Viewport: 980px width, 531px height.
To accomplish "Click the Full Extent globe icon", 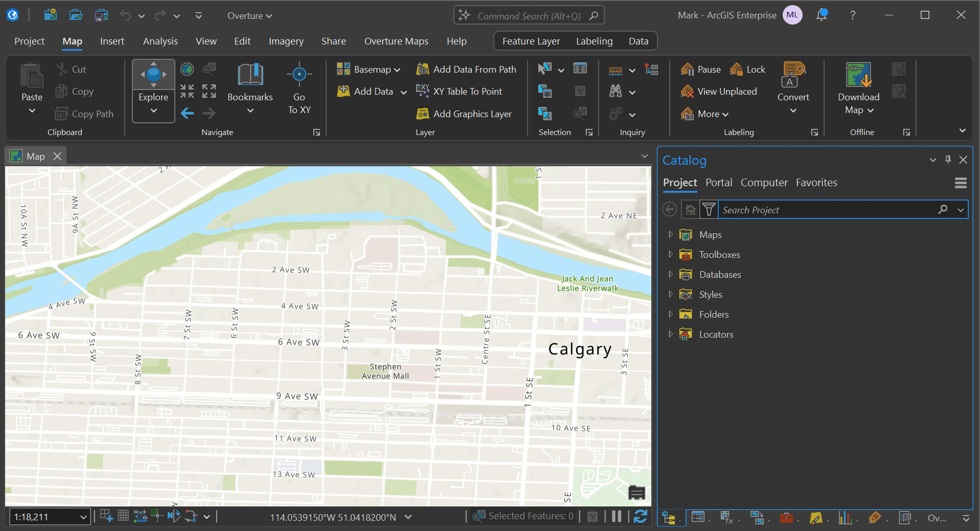I will pos(187,69).
